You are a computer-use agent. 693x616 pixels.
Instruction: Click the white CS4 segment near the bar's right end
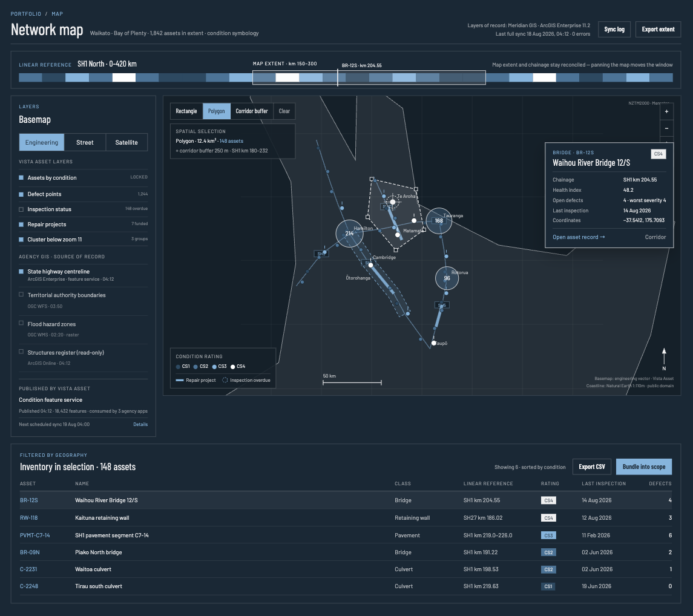point(544,78)
